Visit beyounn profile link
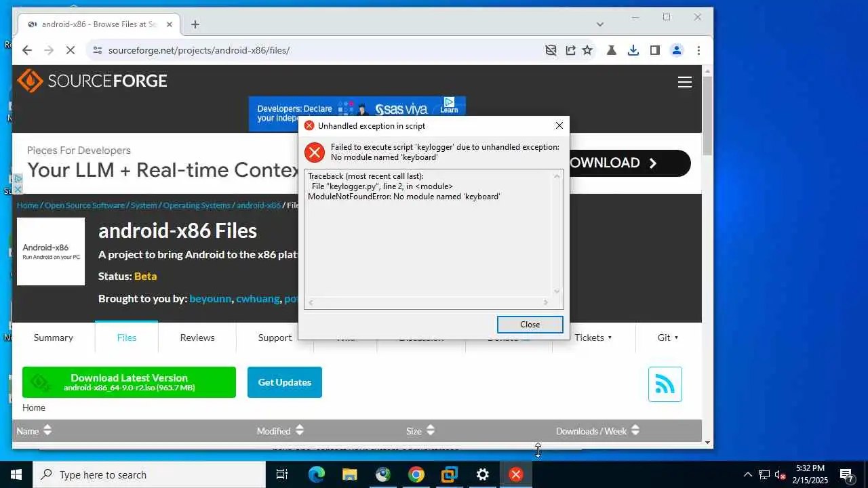The image size is (868, 488). [210, 298]
